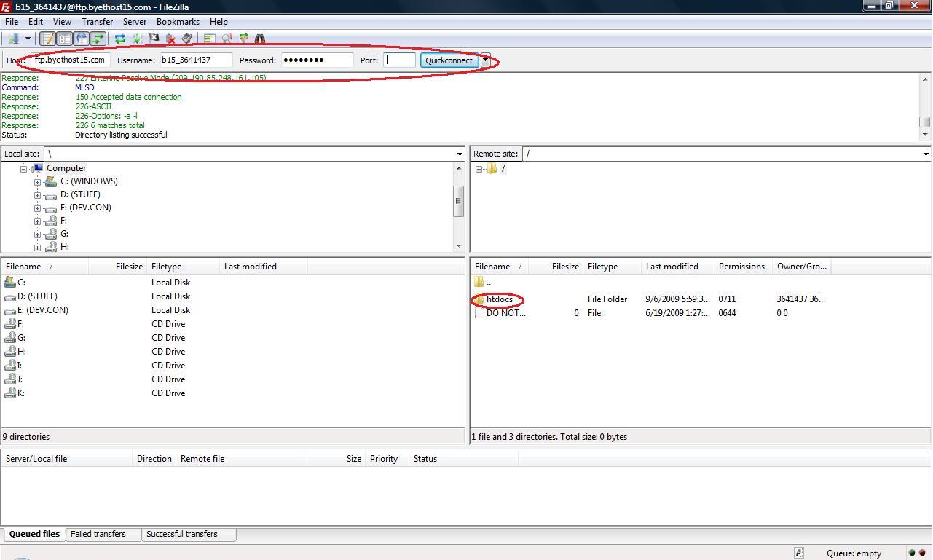Image resolution: width=933 pixels, height=560 pixels.
Task: Click the Quickconnect button
Action: pyautogui.click(x=449, y=60)
